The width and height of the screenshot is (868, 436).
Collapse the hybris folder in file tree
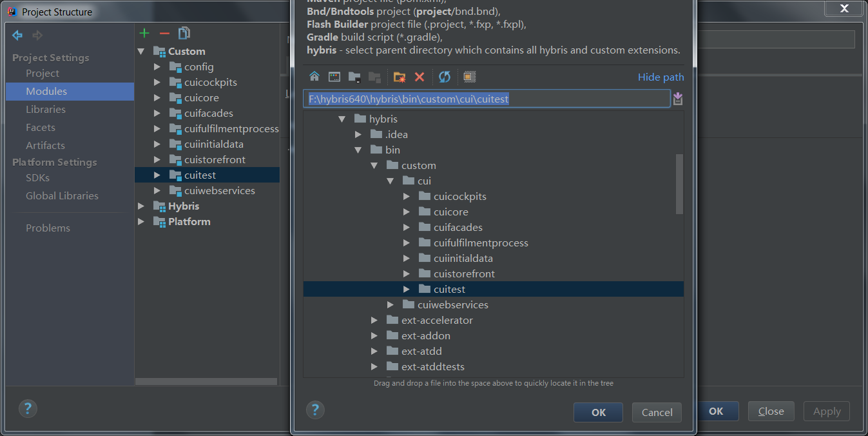342,119
